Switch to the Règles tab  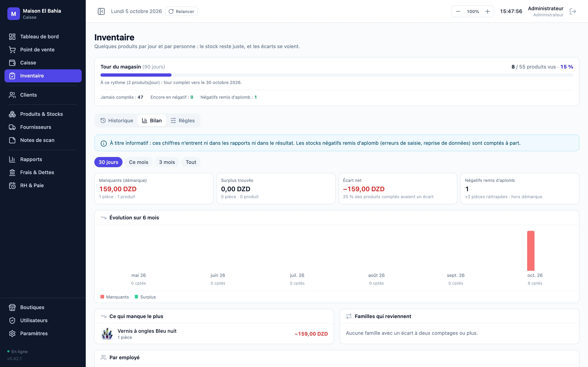[183, 121]
